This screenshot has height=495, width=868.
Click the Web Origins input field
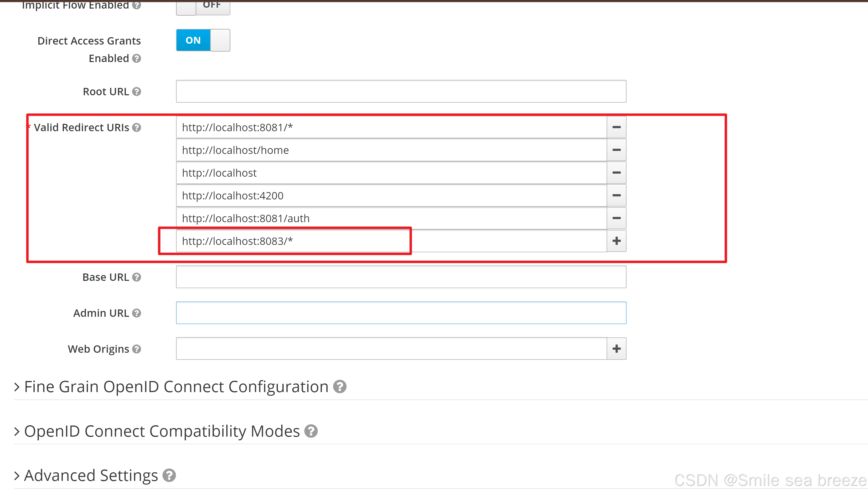click(391, 348)
